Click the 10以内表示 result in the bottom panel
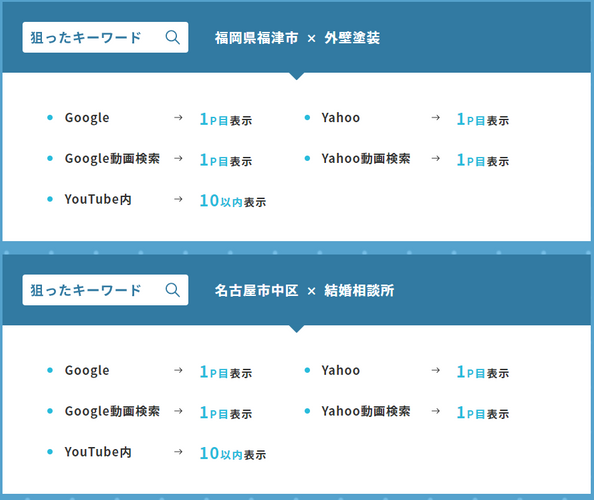The height and width of the screenshot is (500, 594). (233, 453)
